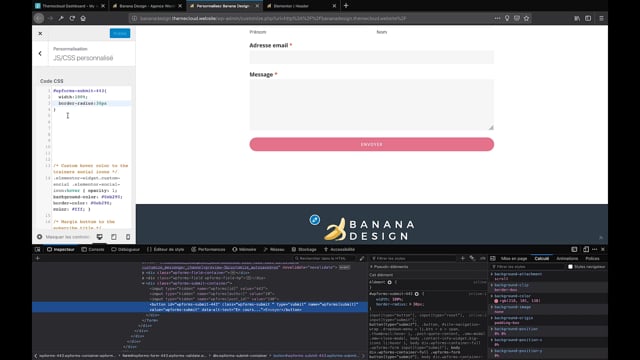Screen dimensions: 640x360
Task: Click Masquer les contrôles link
Action: pos(63,237)
